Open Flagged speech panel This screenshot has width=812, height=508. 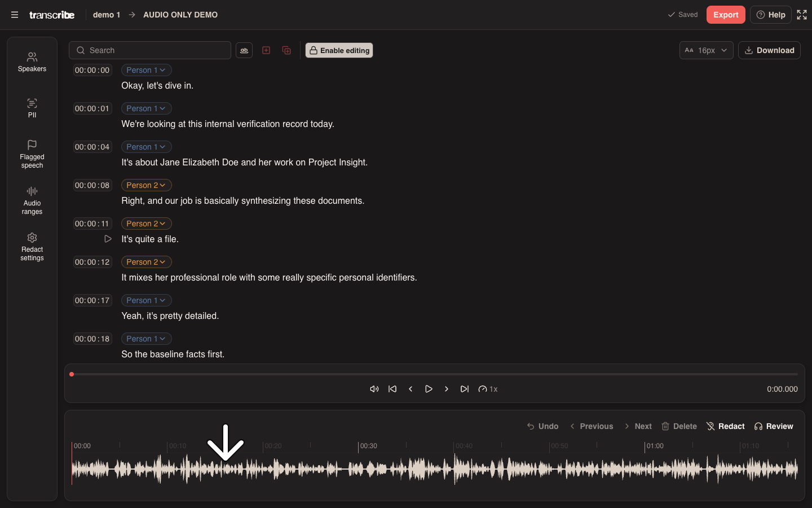32,154
